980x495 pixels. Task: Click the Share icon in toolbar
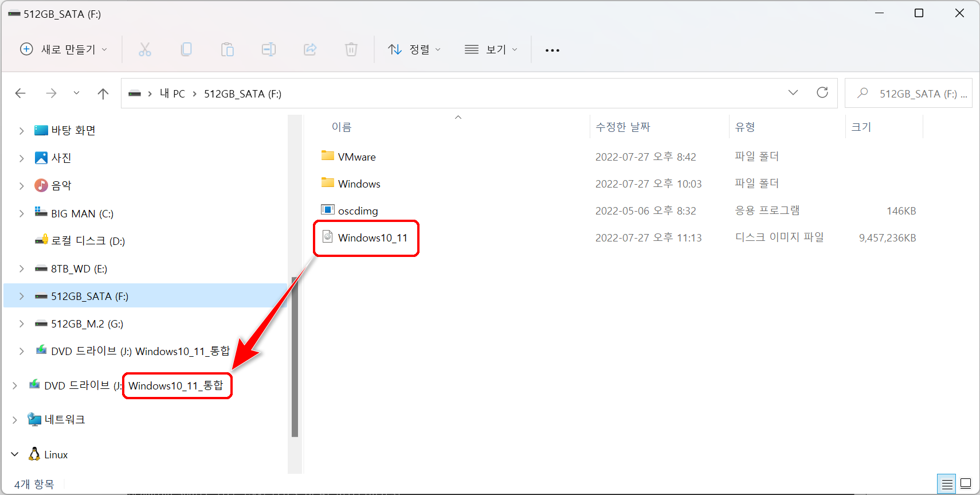point(310,50)
